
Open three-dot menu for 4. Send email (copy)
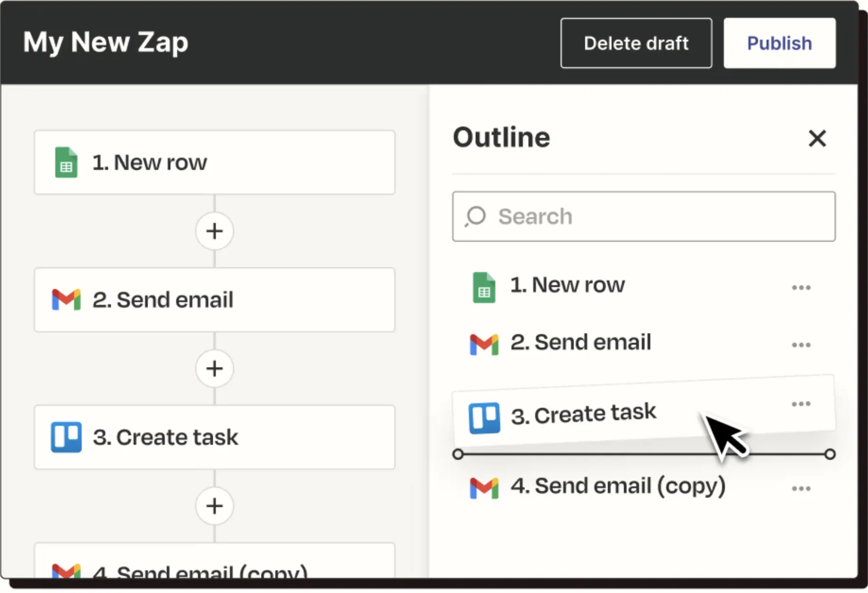[x=801, y=489]
